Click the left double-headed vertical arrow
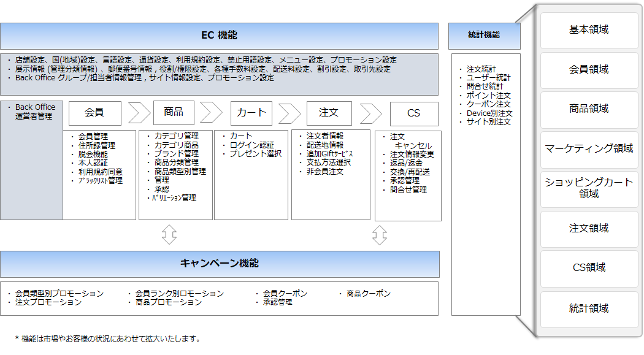The height and width of the screenshot is (355, 644). coord(169,234)
